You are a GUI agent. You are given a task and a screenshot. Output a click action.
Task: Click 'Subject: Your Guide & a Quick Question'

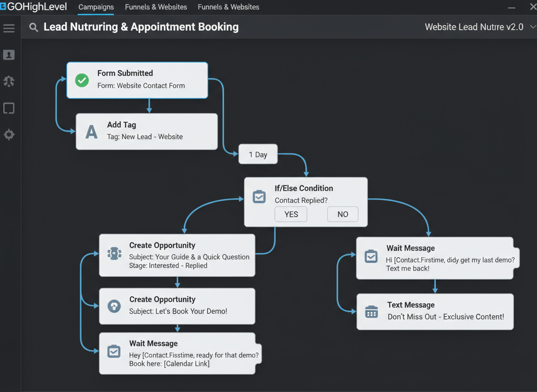(x=189, y=257)
